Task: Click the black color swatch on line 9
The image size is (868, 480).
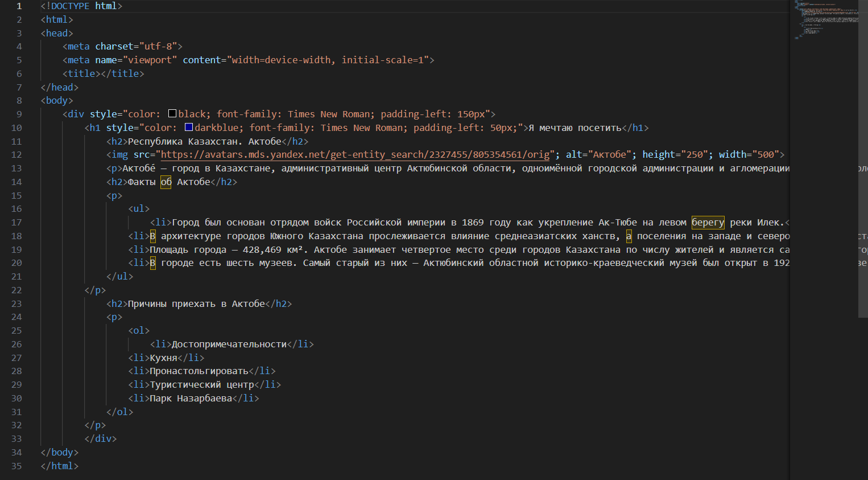Action: coord(172,114)
